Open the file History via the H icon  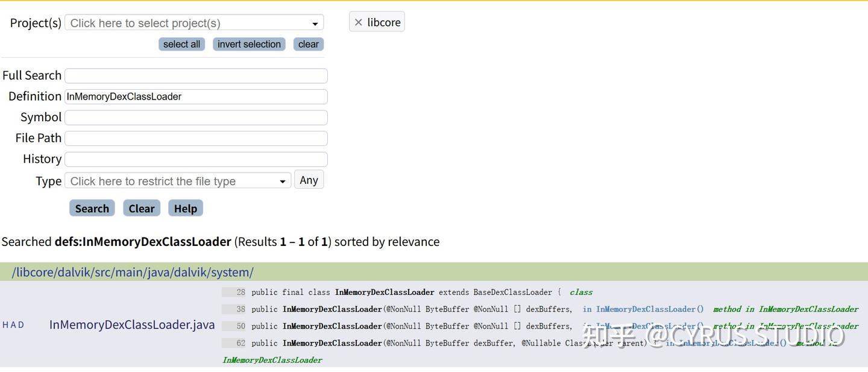pyautogui.click(x=5, y=324)
